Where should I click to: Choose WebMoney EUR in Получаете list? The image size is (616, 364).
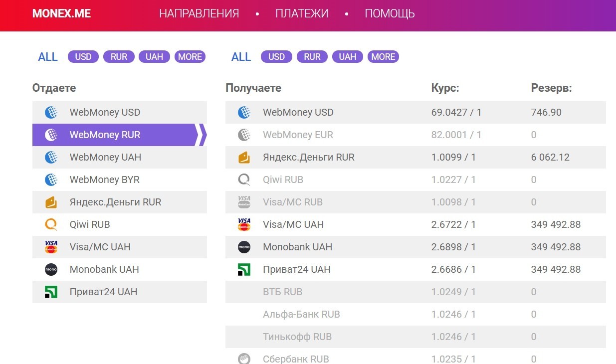pos(415,135)
